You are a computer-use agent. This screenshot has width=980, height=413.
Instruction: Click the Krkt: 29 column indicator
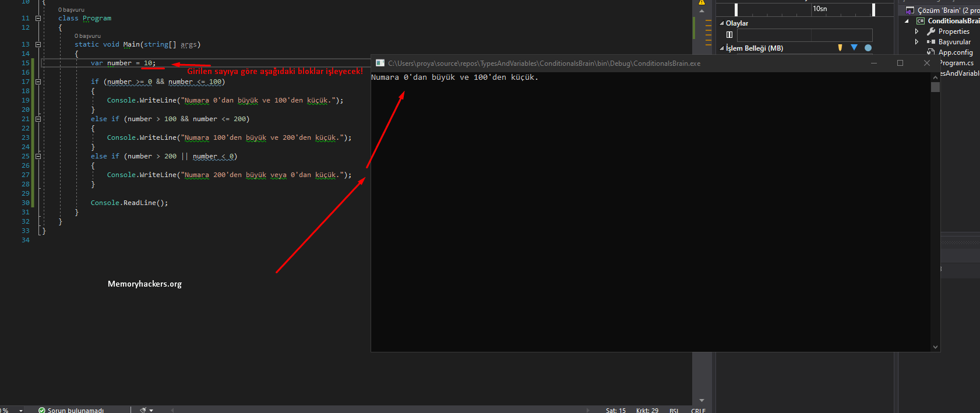coord(647,410)
